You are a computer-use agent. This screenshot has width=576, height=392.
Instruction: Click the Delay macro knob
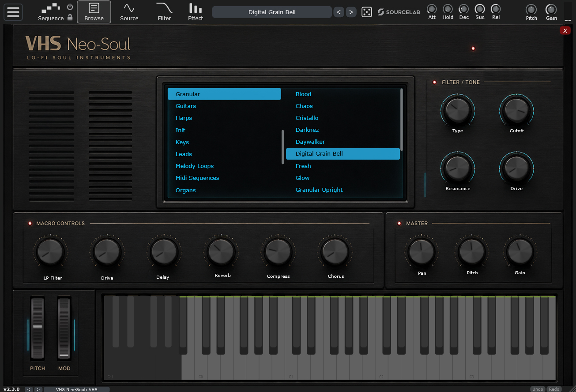(163, 251)
